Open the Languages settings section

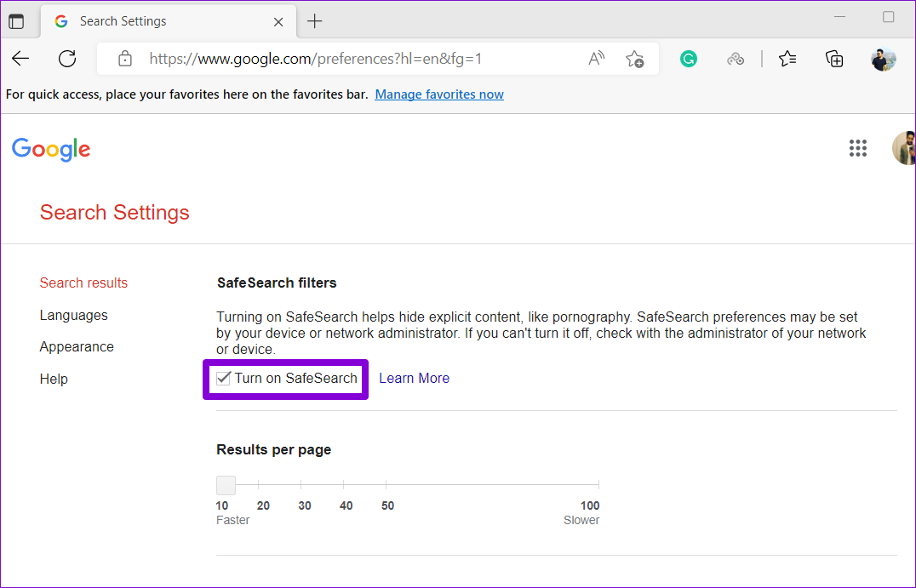click(73, 316)
